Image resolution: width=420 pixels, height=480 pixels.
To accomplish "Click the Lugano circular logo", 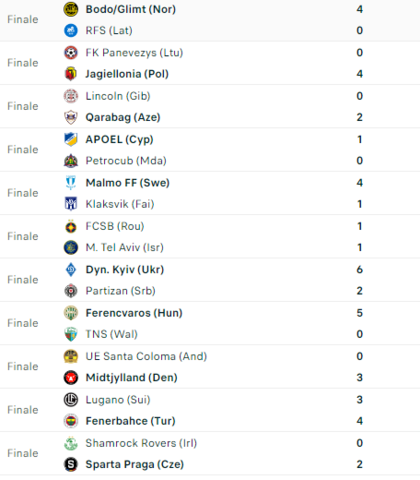I will pos(71,399).
